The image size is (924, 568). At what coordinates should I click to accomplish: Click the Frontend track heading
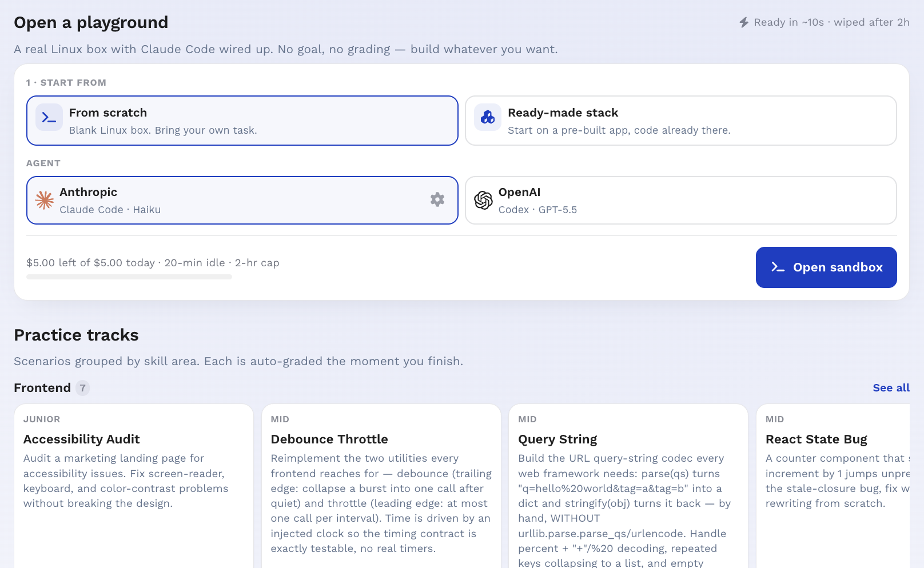(x=42, y=388)
